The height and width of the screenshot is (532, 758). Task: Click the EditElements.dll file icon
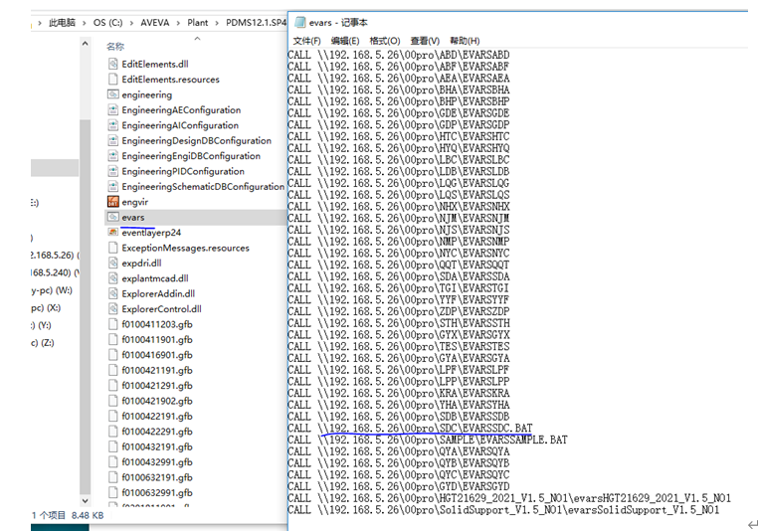(x=113, y=64)
